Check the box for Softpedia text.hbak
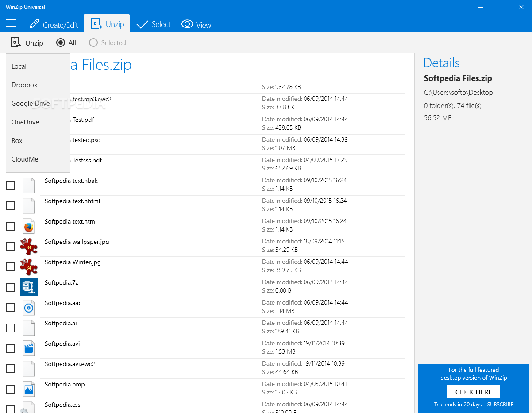The width and height of the screenshot is (532, 413). click(x=10, y=185)
